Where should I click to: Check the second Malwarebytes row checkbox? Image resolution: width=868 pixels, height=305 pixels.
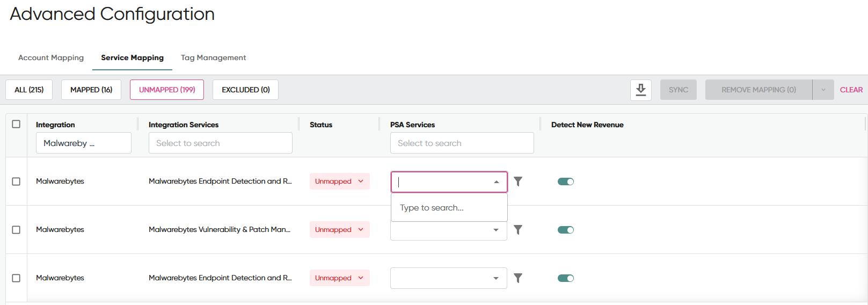point(16,230)
